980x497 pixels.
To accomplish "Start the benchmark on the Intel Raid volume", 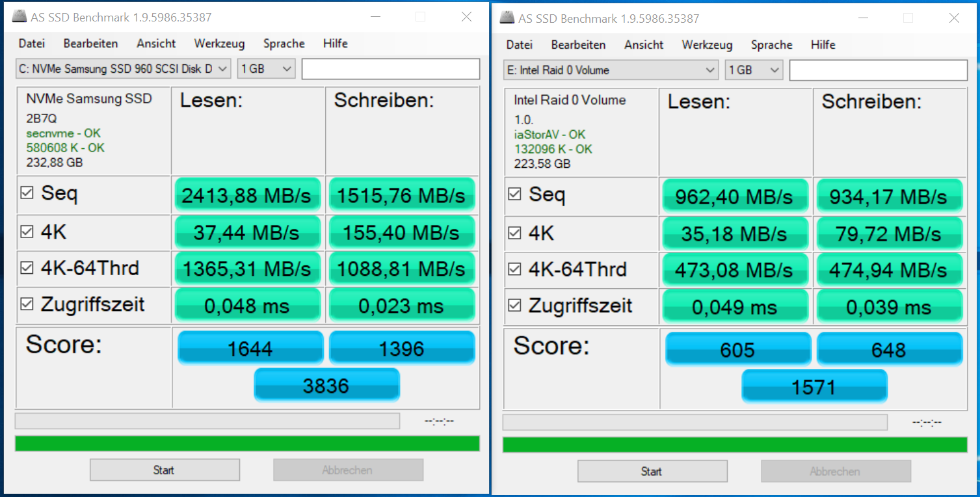I will (x=652, y=471).
